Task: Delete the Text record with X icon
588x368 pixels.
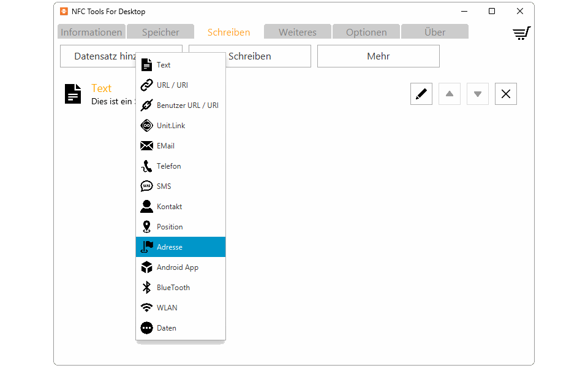Action: 506,94
